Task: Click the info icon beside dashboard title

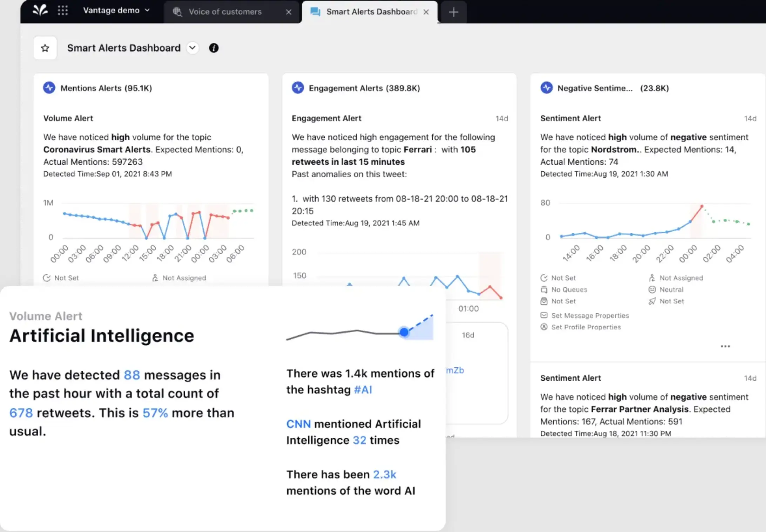Action: [x=214, y=48]
